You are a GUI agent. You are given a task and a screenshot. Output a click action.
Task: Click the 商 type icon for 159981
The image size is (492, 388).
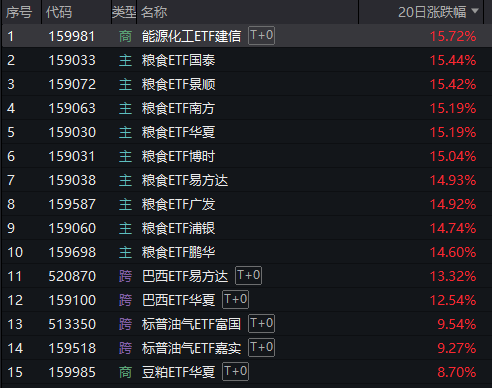coord(125,36)
